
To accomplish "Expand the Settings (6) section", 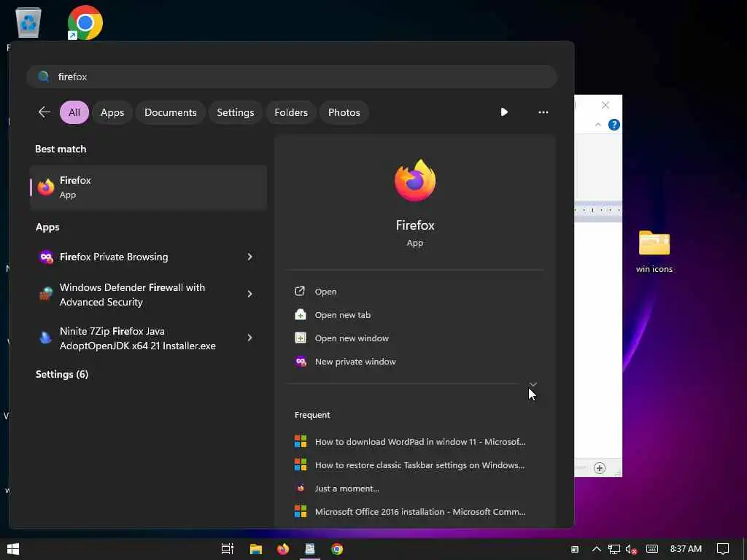I will click(x=62, y=374).
